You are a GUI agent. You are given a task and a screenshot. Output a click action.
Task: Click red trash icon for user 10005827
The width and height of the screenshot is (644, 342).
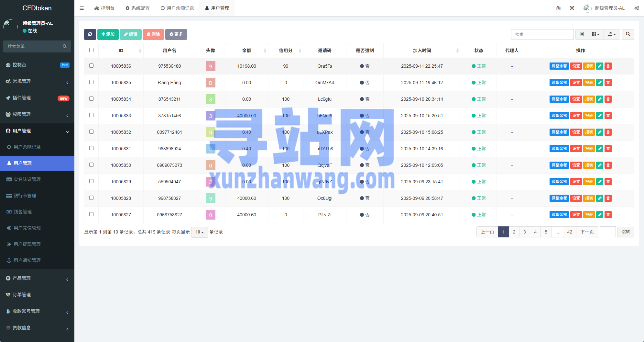608,215
